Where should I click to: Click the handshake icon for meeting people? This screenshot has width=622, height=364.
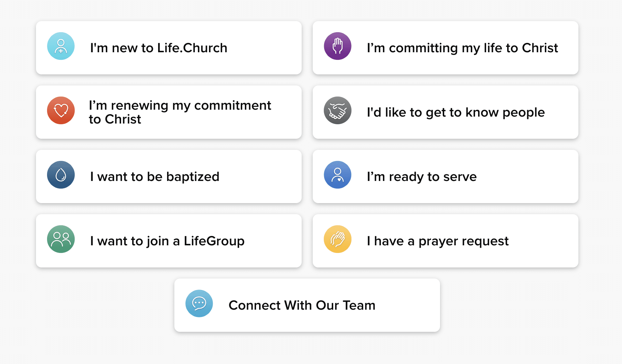337,110
